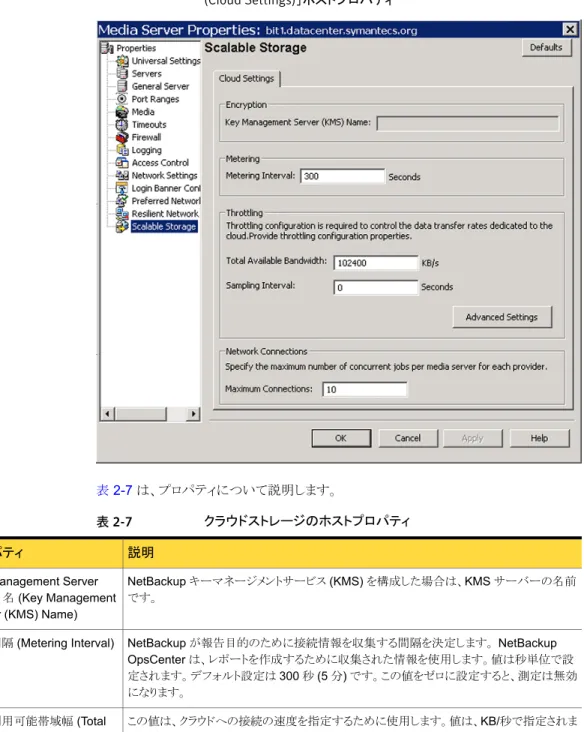Select the Access Control icon

(x=122, y=162)
